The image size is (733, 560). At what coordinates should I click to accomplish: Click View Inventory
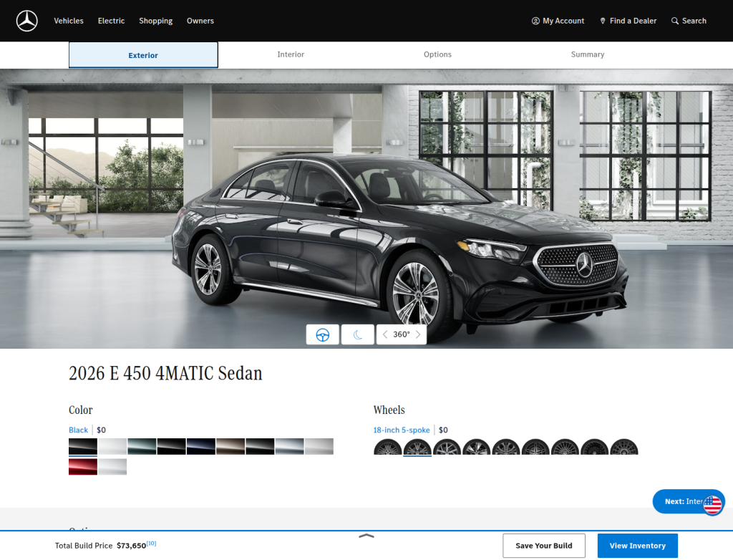[638, 546]
